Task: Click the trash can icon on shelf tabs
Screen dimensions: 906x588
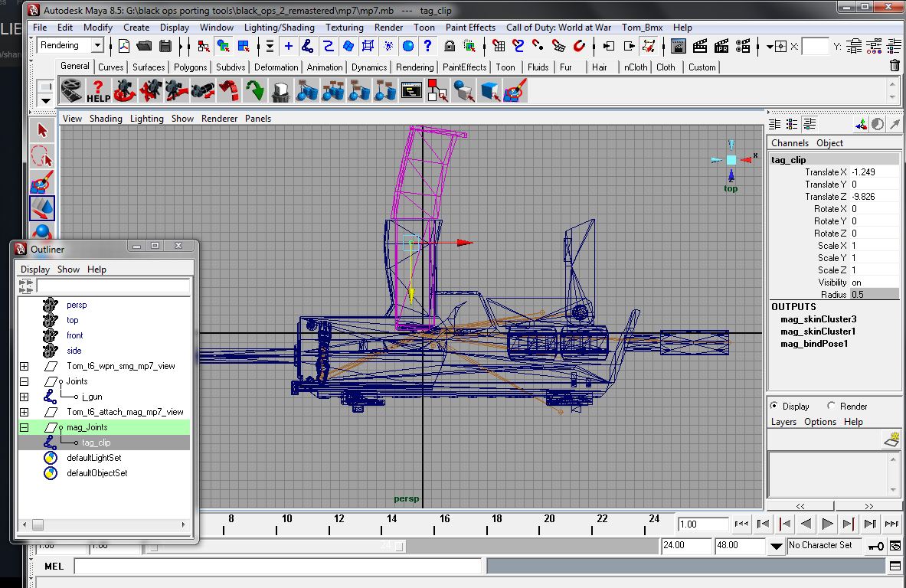Action: [895, 67]
